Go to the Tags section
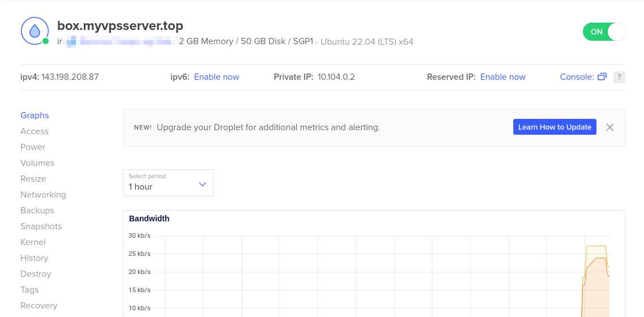 (x=29, y=290)
